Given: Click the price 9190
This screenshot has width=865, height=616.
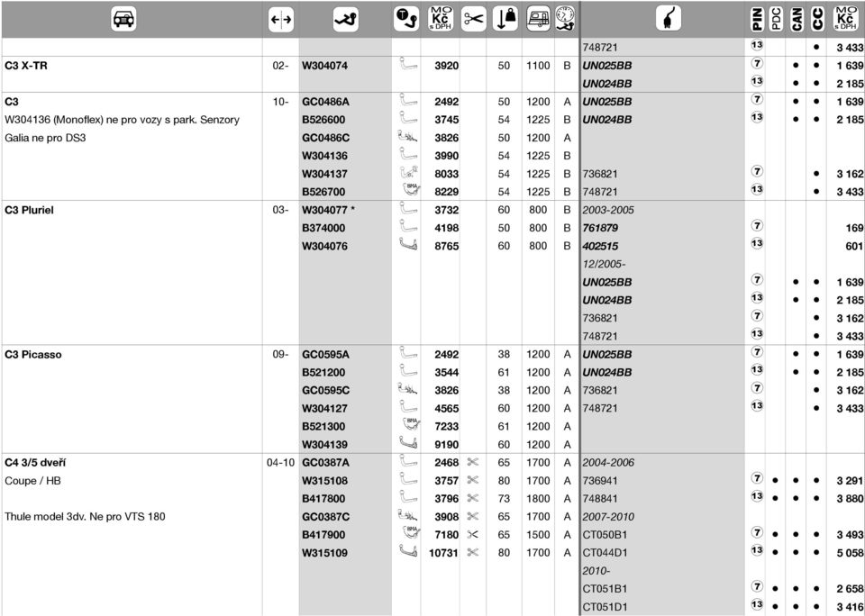Looking at the screenshot, I should pos(446,445).
